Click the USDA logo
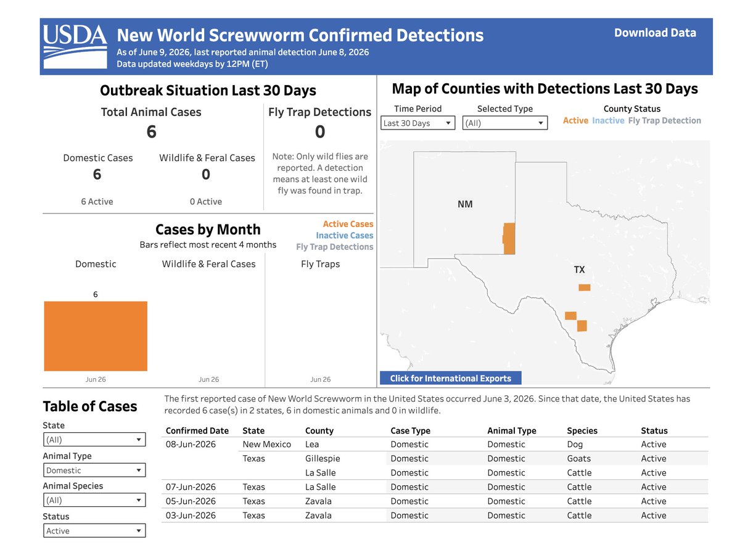Image resolution: width=740 pixels, height=560 pixels. coord(75,46)
